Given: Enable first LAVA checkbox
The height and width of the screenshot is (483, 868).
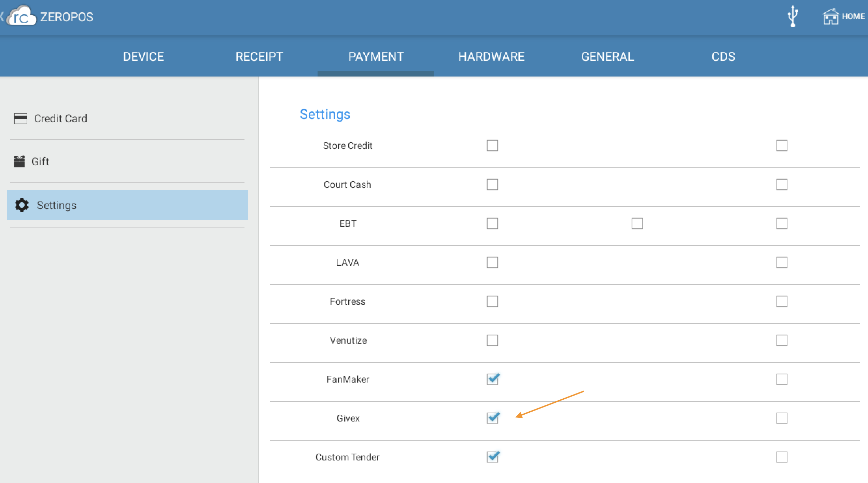Looking at the screenshot, I should (x=492, y=262).
